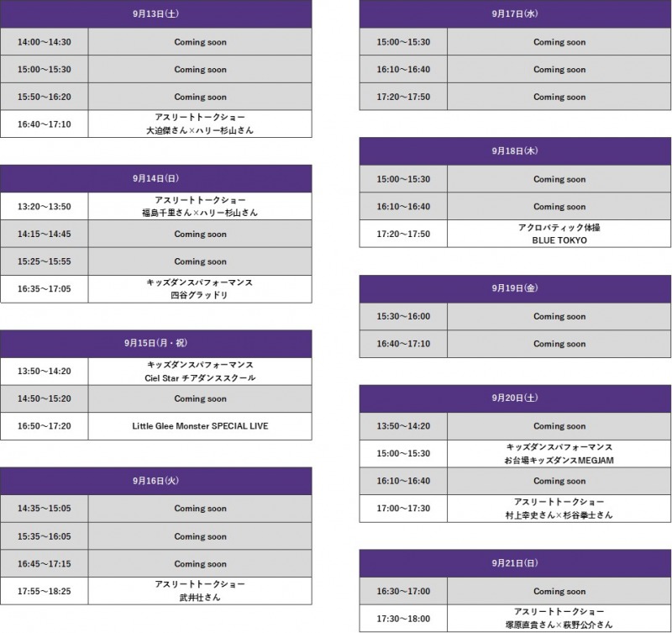This screenshot has height=633, width=672.
Task: Click the 四谷グラッドリ kids dance entry
Action: (x=200, y=289)
